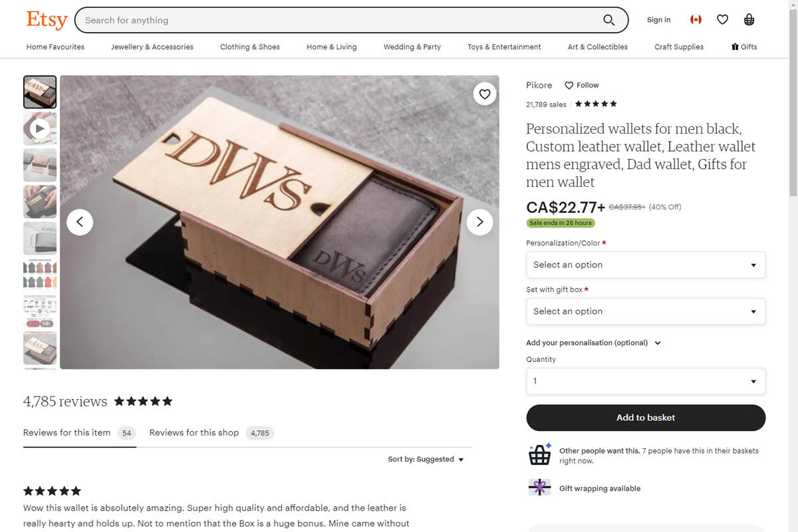Image resolution: width=798 pixels, height=532 pixels.
Task: Open the favourites heart icon in header
Action: (722, 20)
